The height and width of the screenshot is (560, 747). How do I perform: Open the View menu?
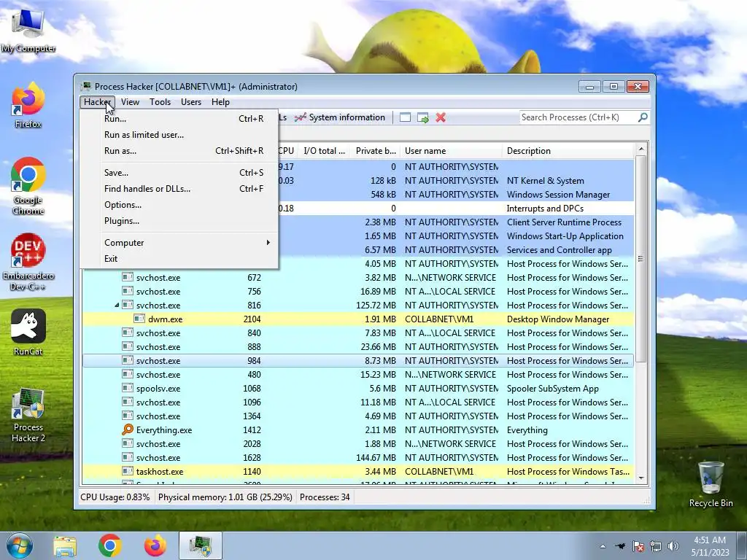[130, 102]
